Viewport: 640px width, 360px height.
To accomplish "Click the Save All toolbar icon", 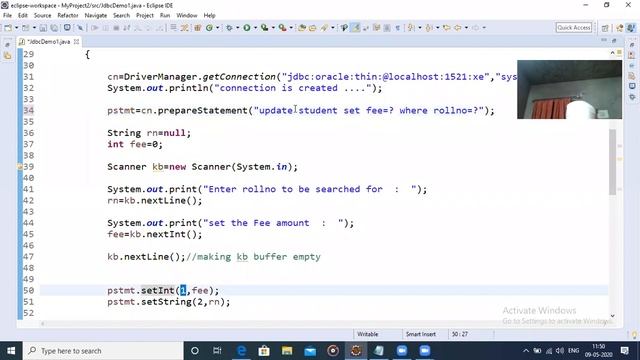I will point(54,28).
